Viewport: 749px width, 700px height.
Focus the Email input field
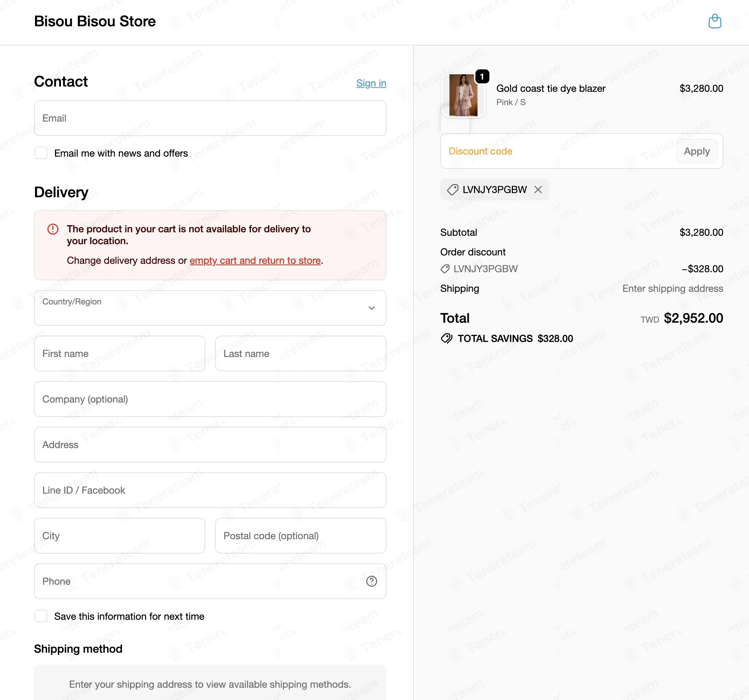210,118
